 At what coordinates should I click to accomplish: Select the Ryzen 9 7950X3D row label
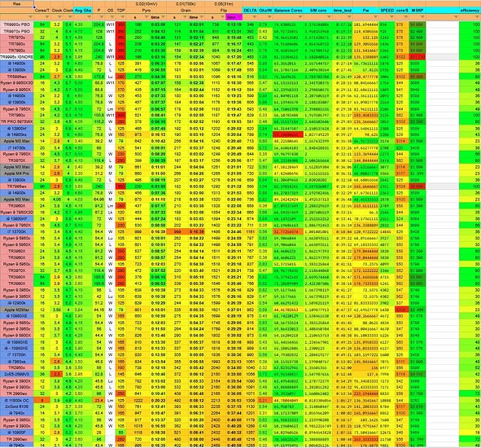pos(17,212)
